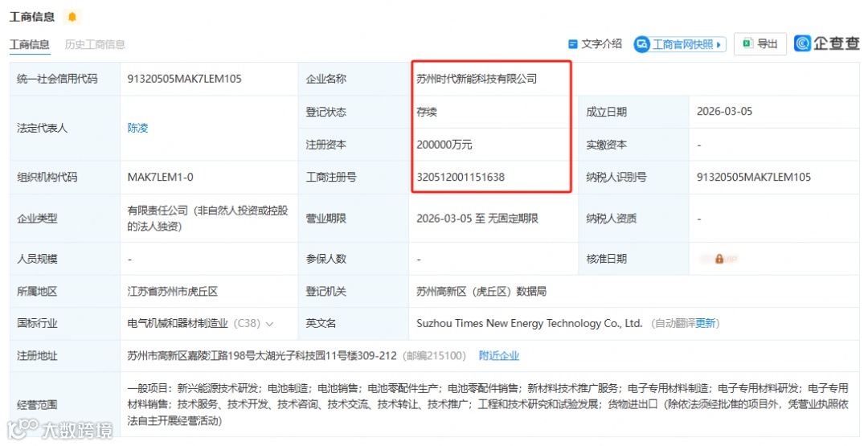Click registered address 苏州市高新区嘉陵江路198号
868x446 pixels.
tap(262, 356)
